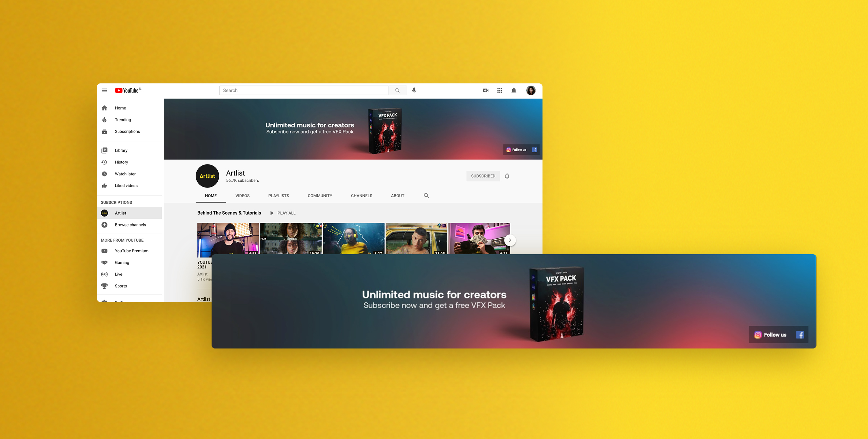Select the VIDEOS tab on Artlist channel
The width and height of the screenshot is (868, 439).
pyautogui.click(x=242, y=195)
